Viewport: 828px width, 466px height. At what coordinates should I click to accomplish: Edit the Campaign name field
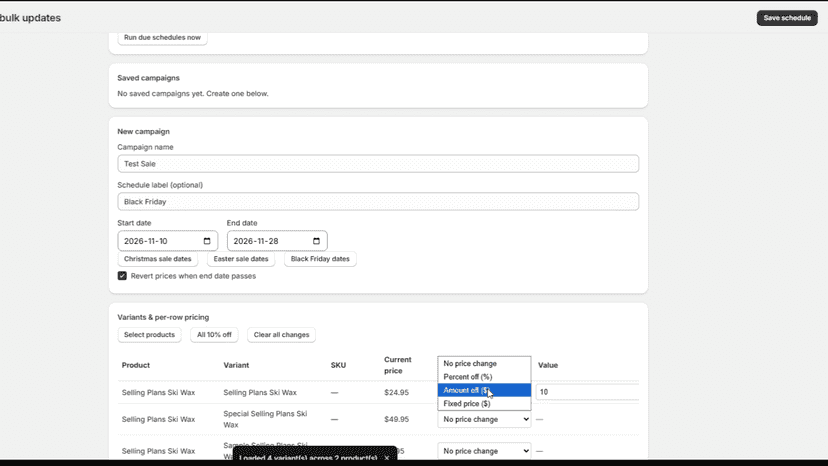click(378, 164)
